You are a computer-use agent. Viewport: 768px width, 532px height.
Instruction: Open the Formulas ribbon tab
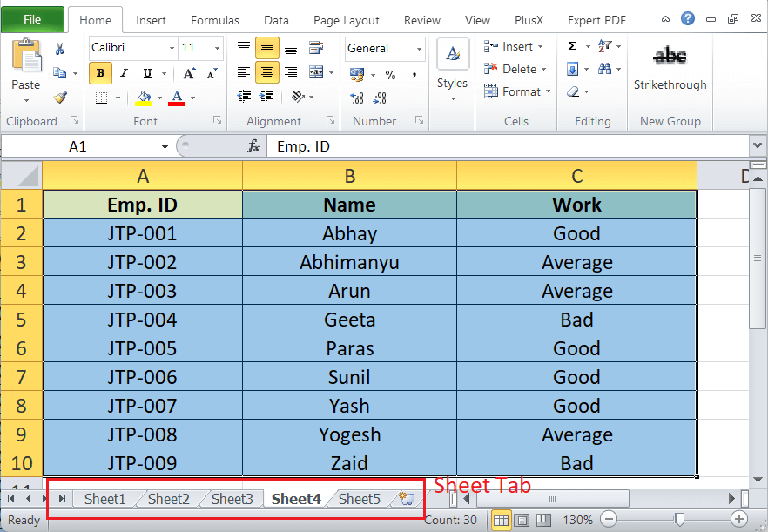[x=215, y=20]
